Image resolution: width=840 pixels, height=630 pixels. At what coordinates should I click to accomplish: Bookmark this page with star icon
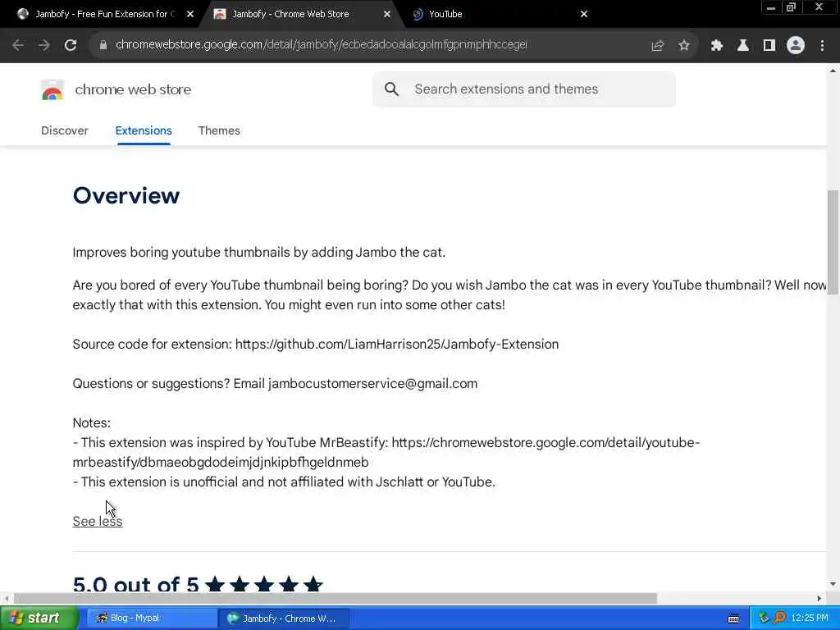pos(683,46)
